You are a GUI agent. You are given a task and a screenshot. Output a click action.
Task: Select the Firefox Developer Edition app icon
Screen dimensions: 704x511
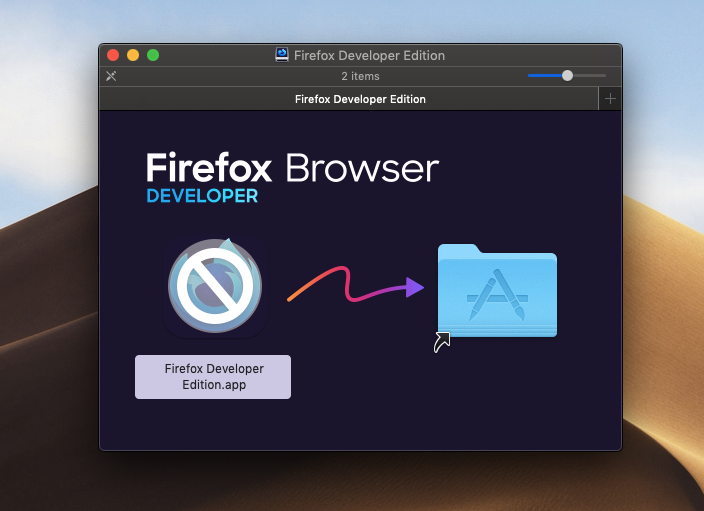tap(215, 286)
